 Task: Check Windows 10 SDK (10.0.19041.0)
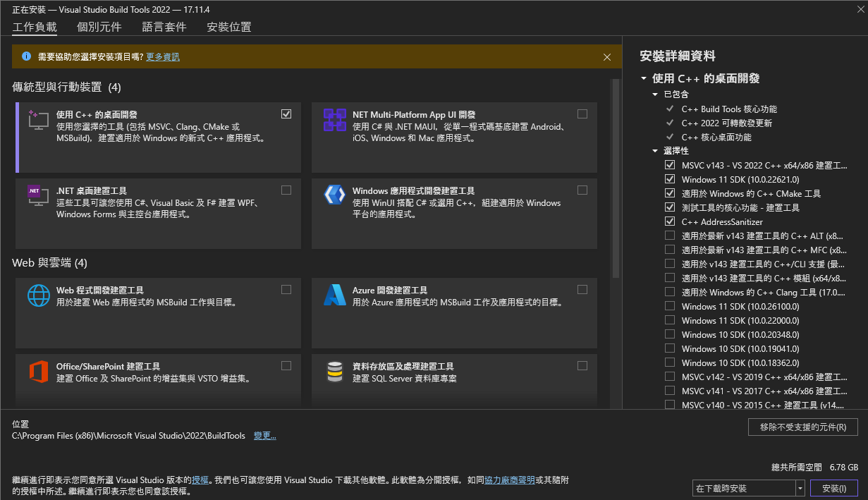click(670, 348)
